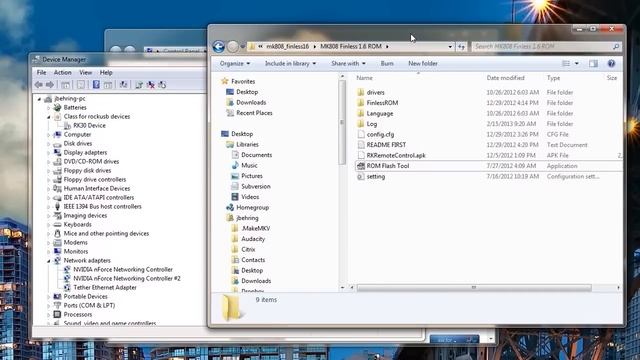Open Recent Places under Favorites
Image resolution: width=640 pixels, height=360 pixels.
point(254,113)
